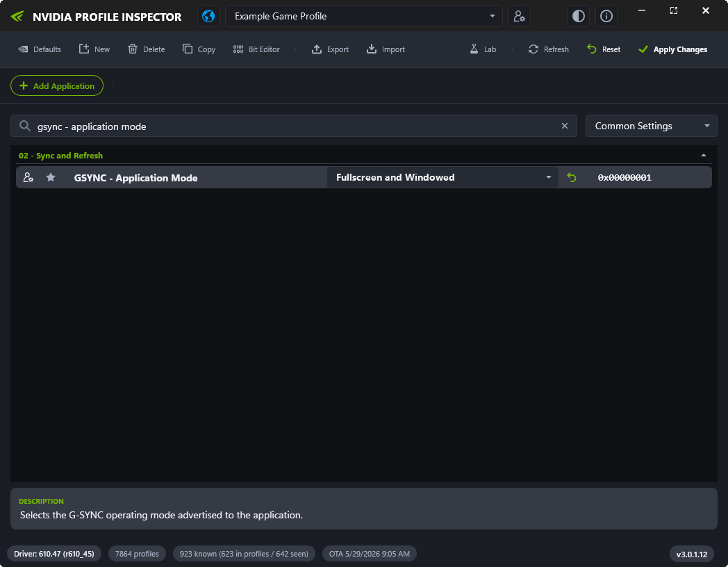
Task: Click the v3.0.1.12 version badge
Action: tap(692, 554)
